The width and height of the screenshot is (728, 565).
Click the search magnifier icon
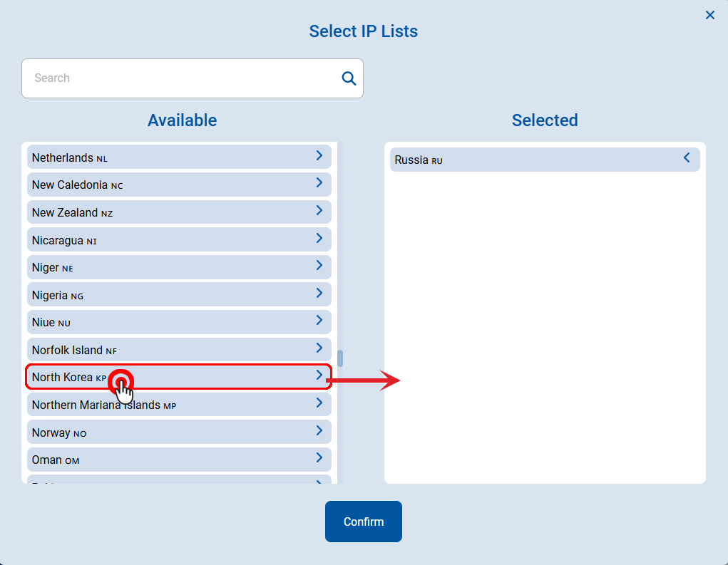coord(349,78)
